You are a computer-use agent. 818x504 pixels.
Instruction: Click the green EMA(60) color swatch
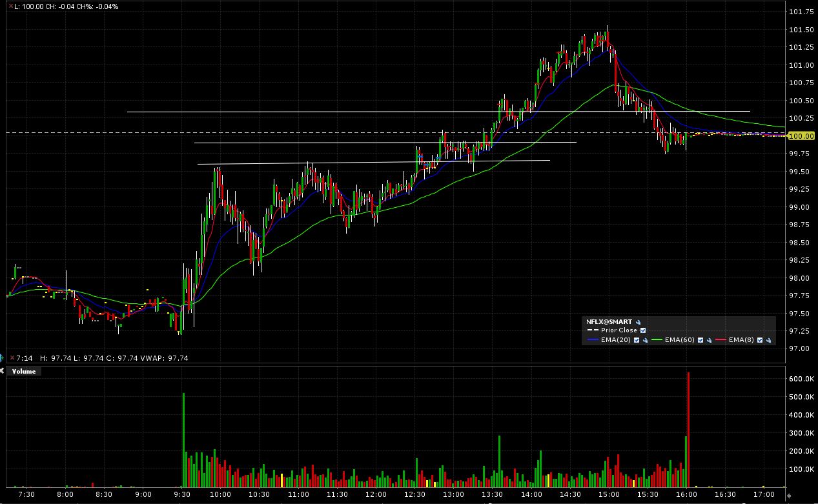(x=657, y=340)
